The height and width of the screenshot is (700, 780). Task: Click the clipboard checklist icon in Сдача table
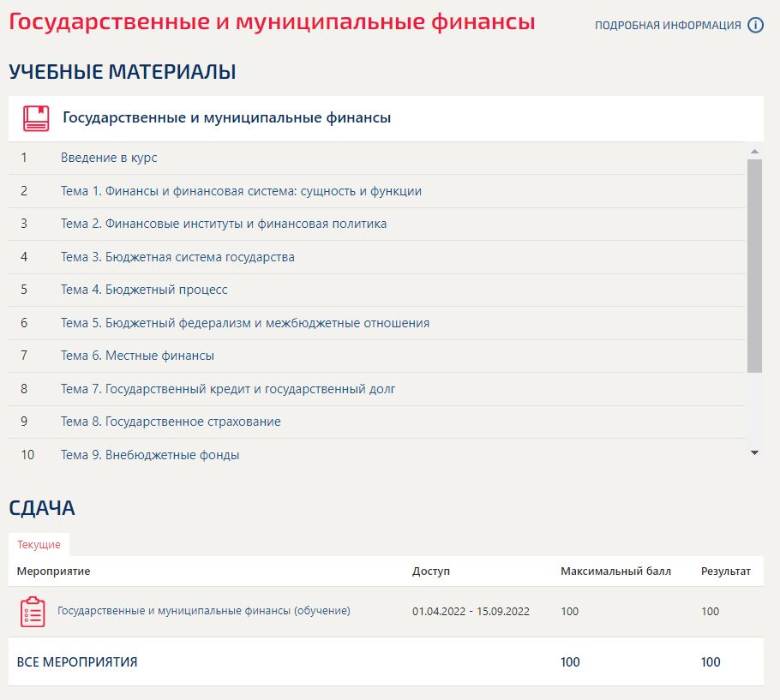point(33,612)
